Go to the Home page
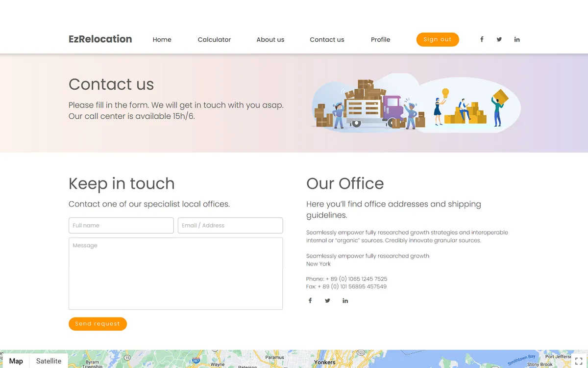 (x=162, y=39)
